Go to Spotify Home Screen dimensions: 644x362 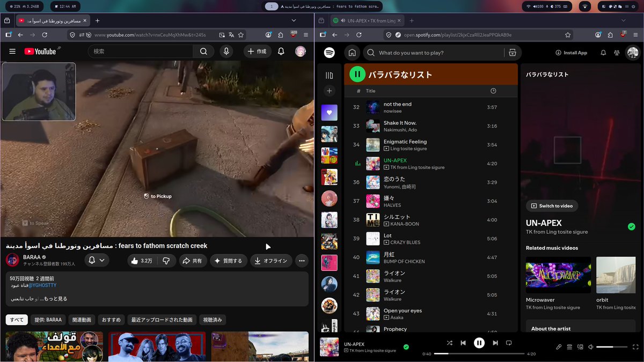tap(352, 53)
